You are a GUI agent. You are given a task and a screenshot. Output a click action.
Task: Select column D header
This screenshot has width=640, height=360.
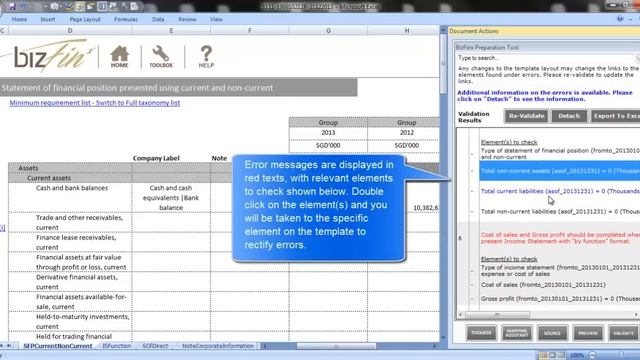point(70,31)
